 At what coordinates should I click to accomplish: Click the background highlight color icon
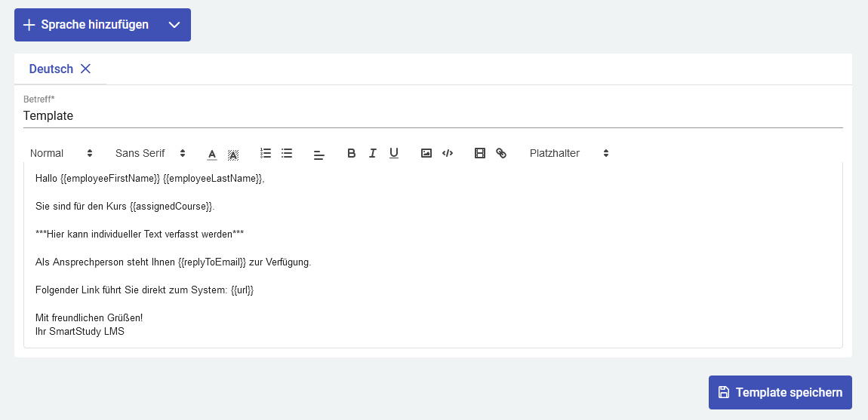pyautogui.click(x=233, y=154)
